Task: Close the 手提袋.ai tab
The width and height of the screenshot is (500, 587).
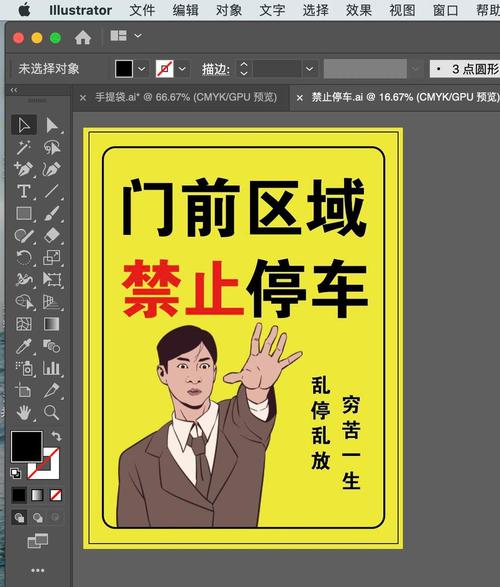Action: click(83, 98)
